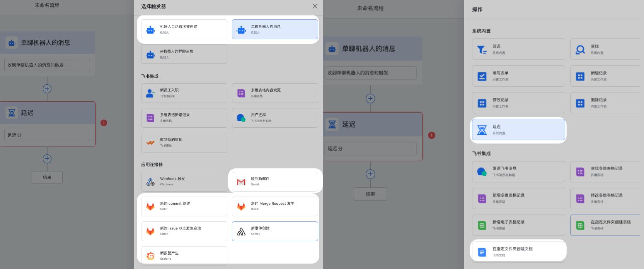
Task: Click the 飞书集成 heading in 选择触发器 dialog
Action: pos(150,76)
